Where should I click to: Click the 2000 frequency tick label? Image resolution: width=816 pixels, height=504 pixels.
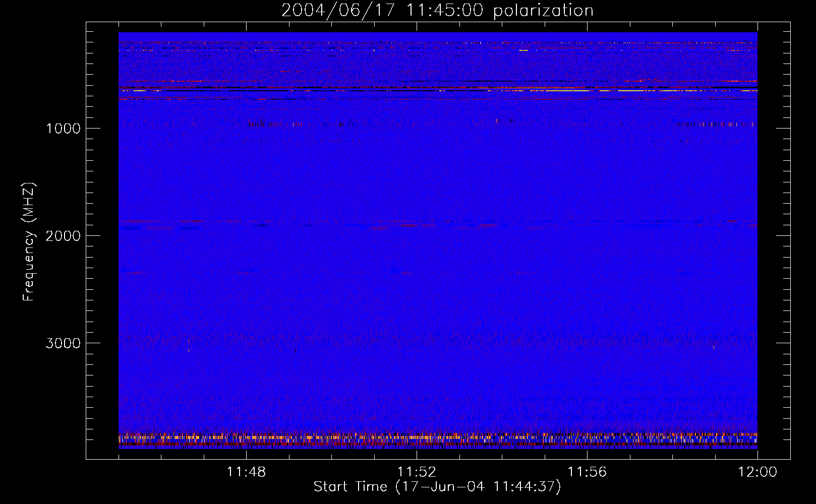(63, 236)
